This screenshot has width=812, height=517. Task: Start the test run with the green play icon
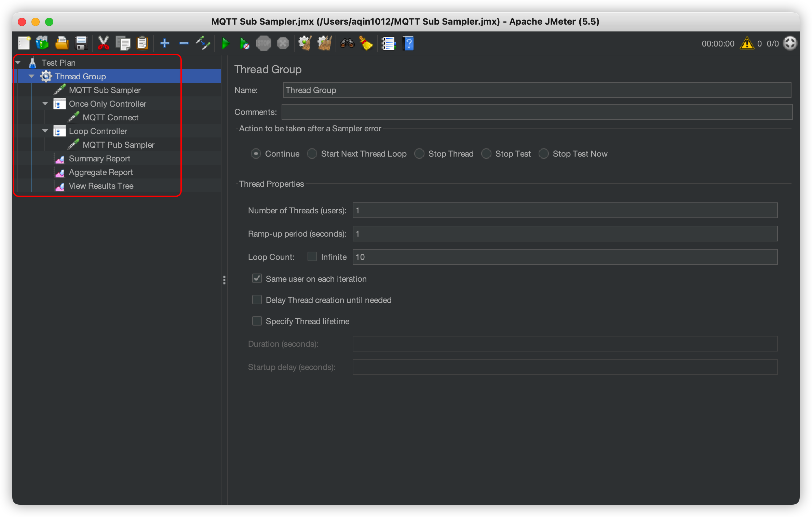225,43
